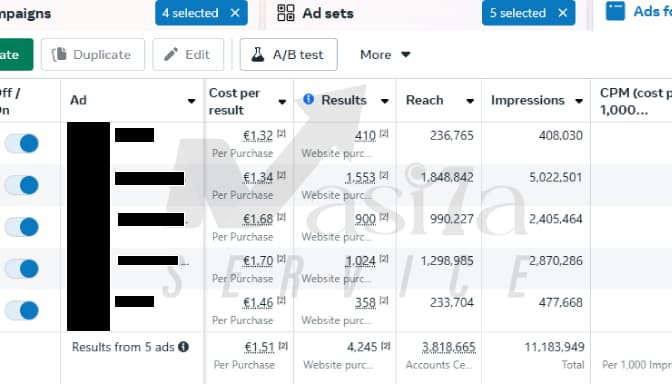Viewport: 672px width, 384px height.
Task: Click the Ad sets grid icon
Action: [285, 13]
